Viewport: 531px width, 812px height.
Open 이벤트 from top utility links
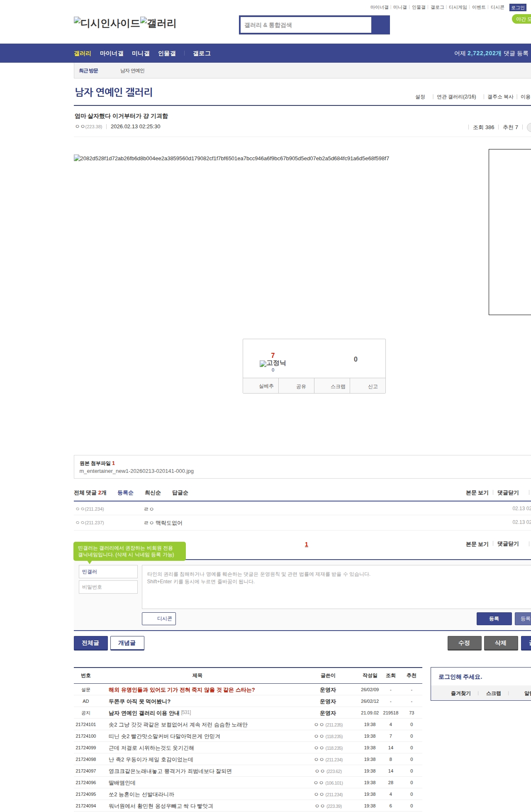[479, 7]
